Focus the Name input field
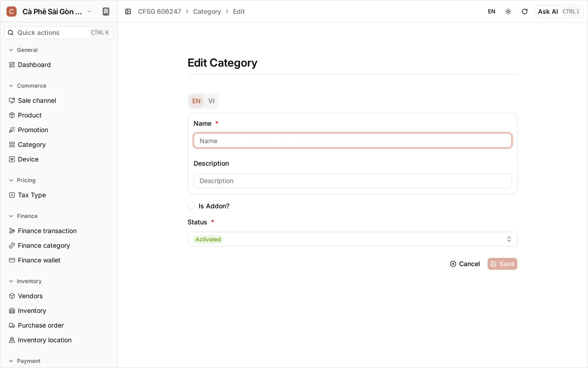This screenshot has height=368, width=588. (352, 140)
